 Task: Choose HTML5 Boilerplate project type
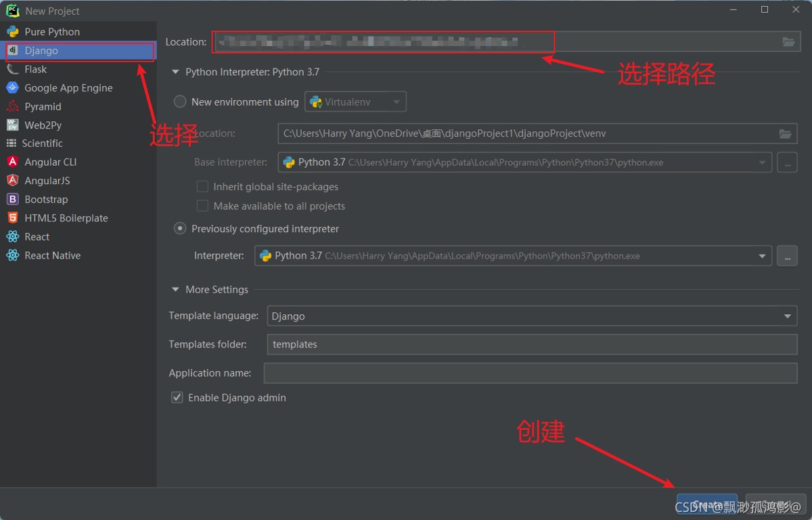click(x=78, y=218)
